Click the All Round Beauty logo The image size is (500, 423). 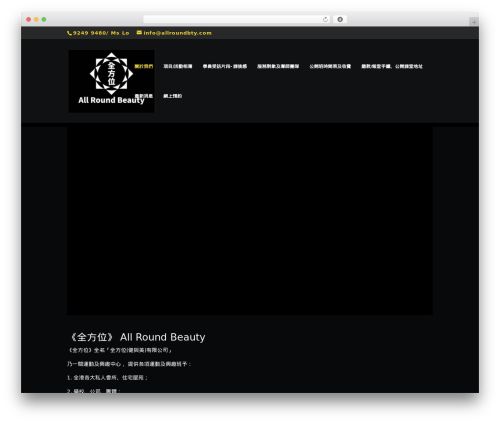point(111,81)
